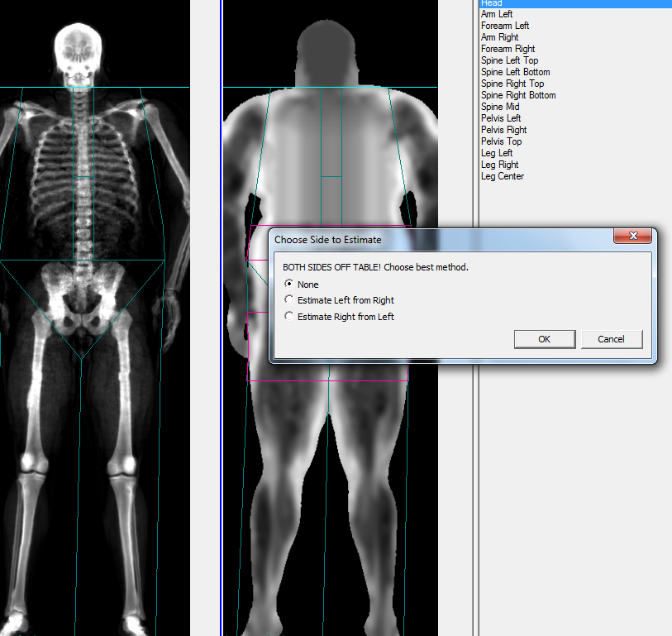The height and width of the screenshot is (636, 672).
Task: Select the Arm Right list entry
Action: pyautogui.click(x=499, y=37)
